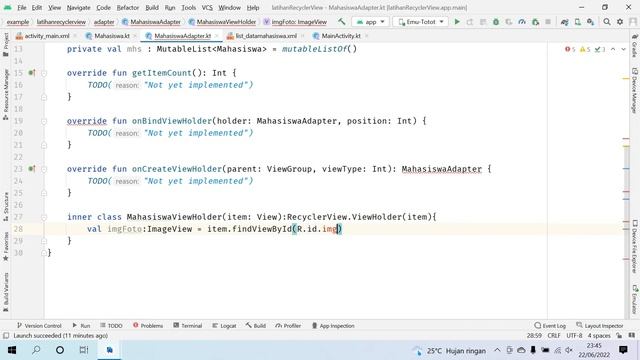Open Favorites side panel
Viewport: 640px width, 360px height.
pyautogui.click(x=6, y=247)
